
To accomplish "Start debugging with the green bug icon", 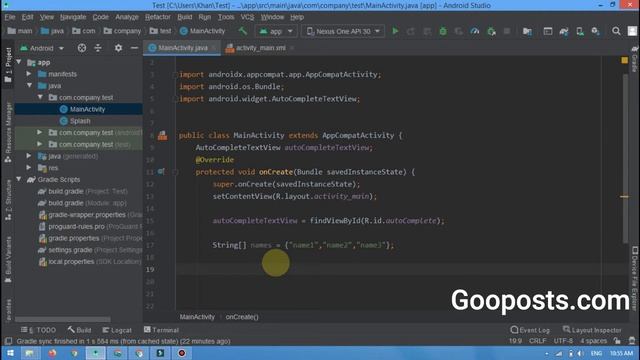I will pos(443,31).
